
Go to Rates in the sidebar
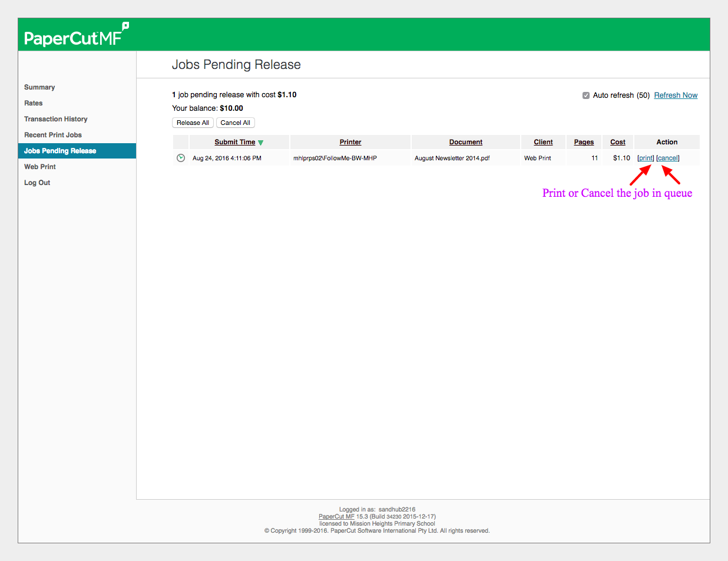click(x=34, y=103)
